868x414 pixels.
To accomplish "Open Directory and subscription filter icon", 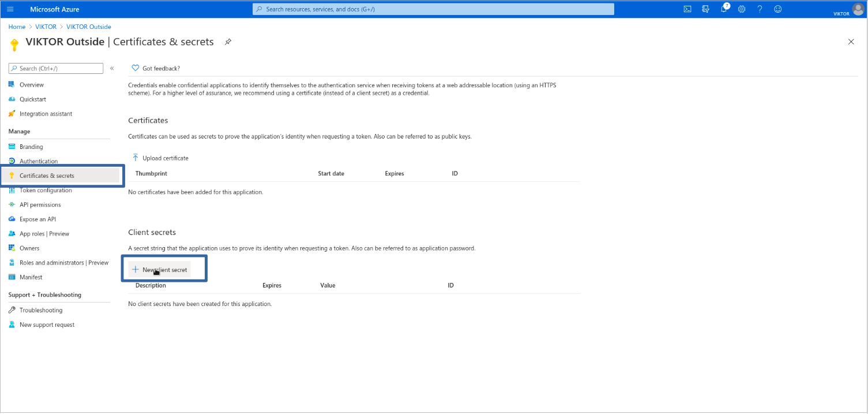I will (705, 9).
